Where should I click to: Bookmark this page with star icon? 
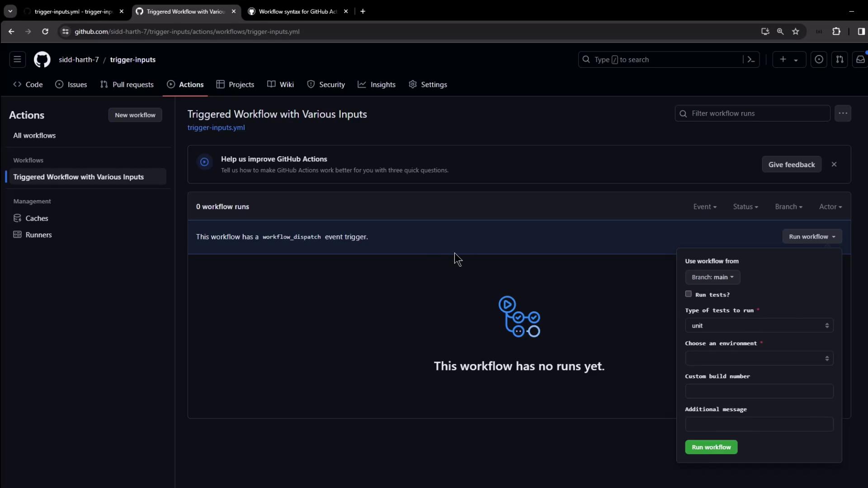(x=796, y=32)
